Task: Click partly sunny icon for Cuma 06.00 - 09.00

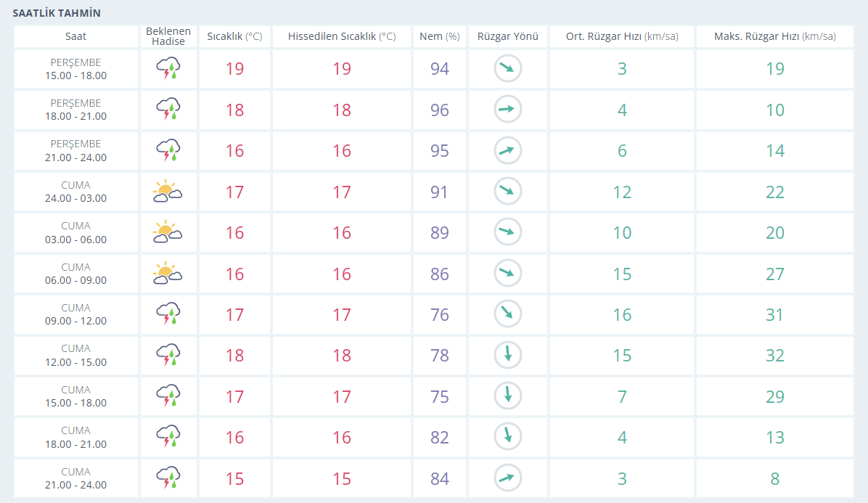Action: coord(167,273)
